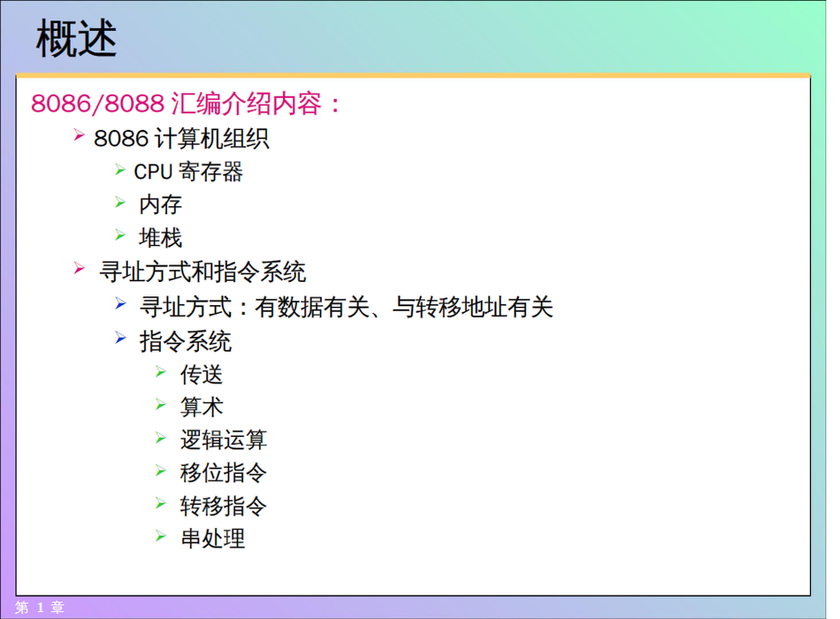Click the 算术 list item text
The width and height of the screenshot is (840, 619).
(x=202, y=407)
